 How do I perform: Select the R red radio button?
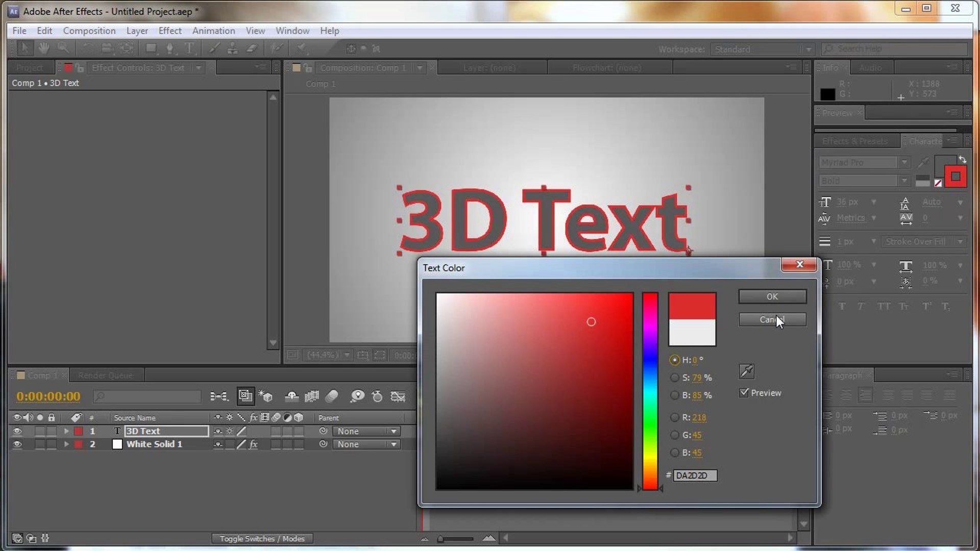[x=674, y=417]
